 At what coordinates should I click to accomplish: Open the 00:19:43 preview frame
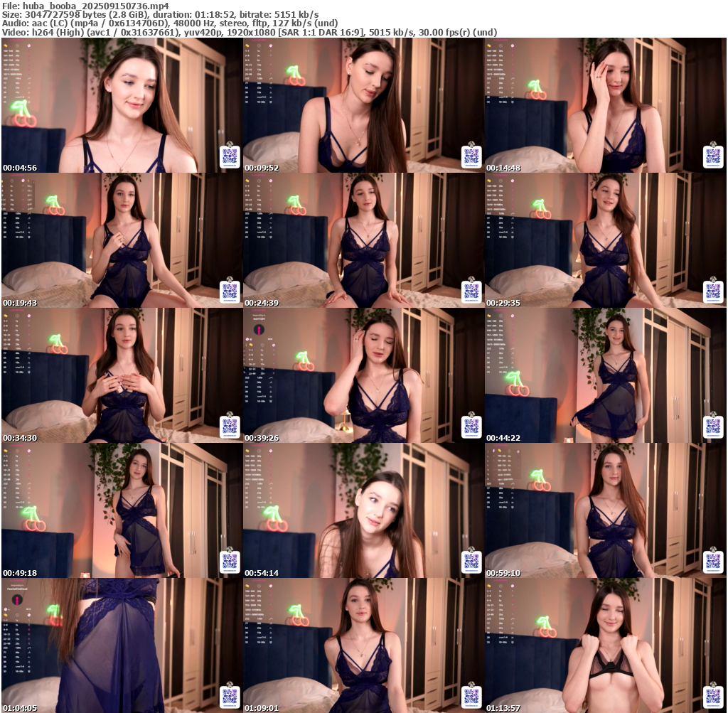click(122, 240)
